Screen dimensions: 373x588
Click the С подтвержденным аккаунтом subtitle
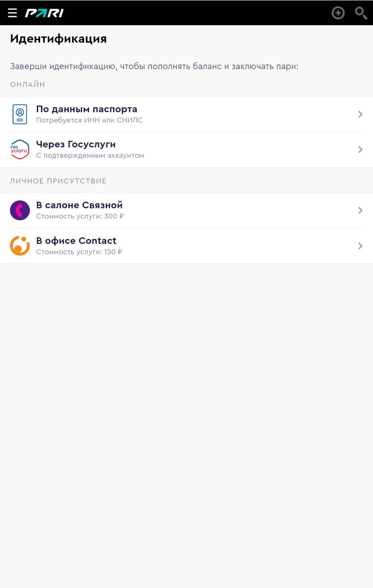(90, 155)
